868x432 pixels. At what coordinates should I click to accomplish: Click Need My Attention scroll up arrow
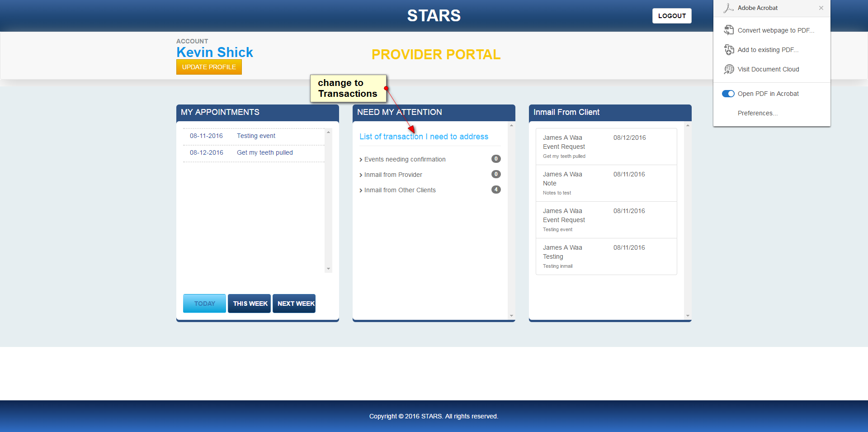point(511,125)
